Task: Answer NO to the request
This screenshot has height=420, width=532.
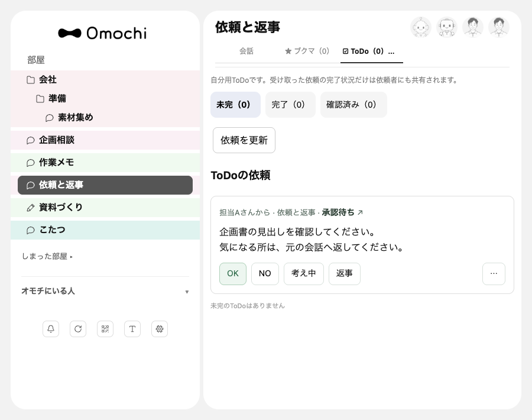Action: click(x=265, y=274)
